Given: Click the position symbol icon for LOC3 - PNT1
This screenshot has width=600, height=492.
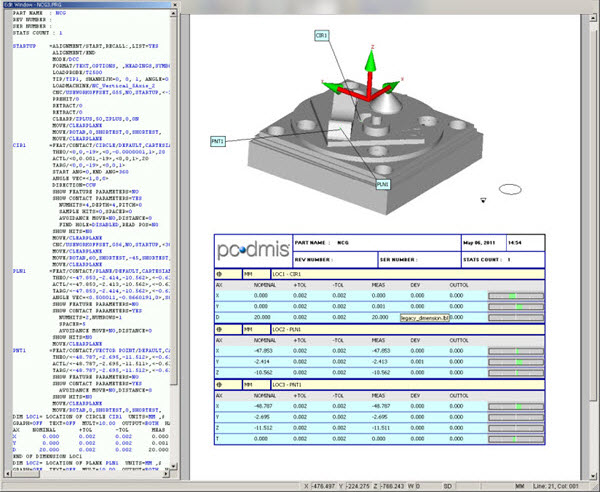Looking at the screenshot, I should [x=221, y=384].
